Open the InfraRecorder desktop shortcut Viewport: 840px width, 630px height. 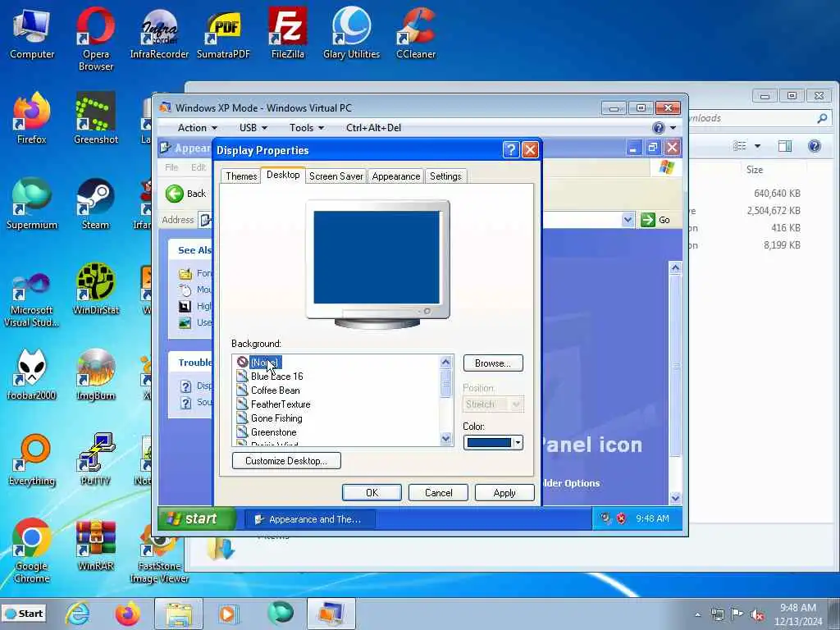click(x=159, y=33)
